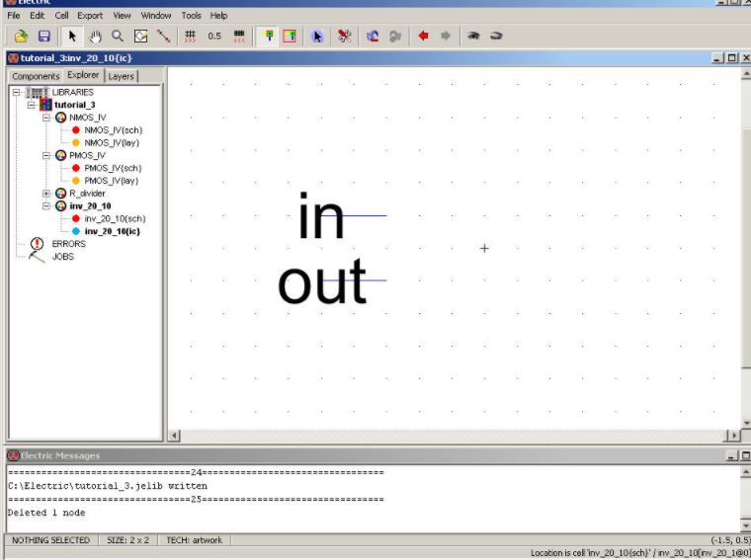Open inv_20_10{sch} cell in explorer
This screenshot has width=751, height=560.
tap(115, 218)
